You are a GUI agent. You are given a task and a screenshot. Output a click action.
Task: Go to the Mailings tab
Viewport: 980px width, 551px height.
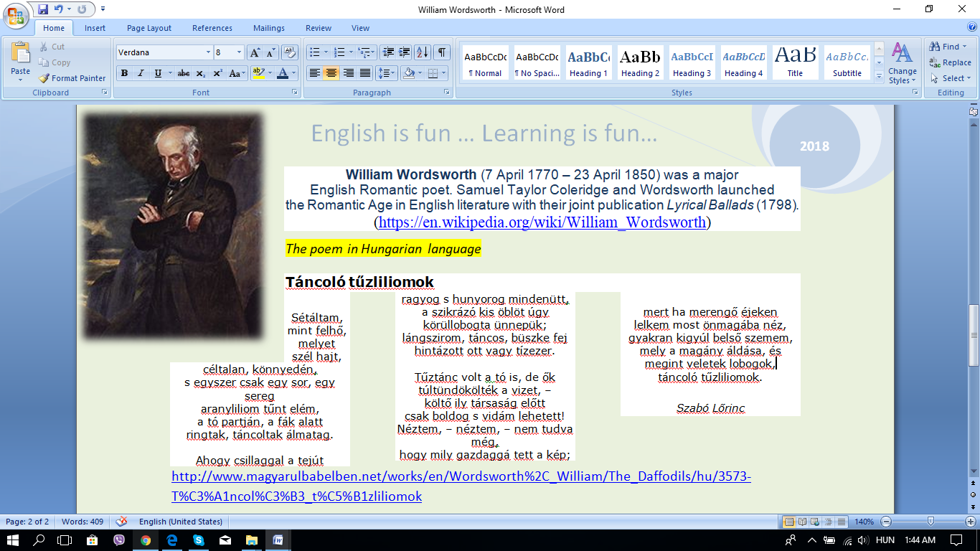(x=269, y=28)
